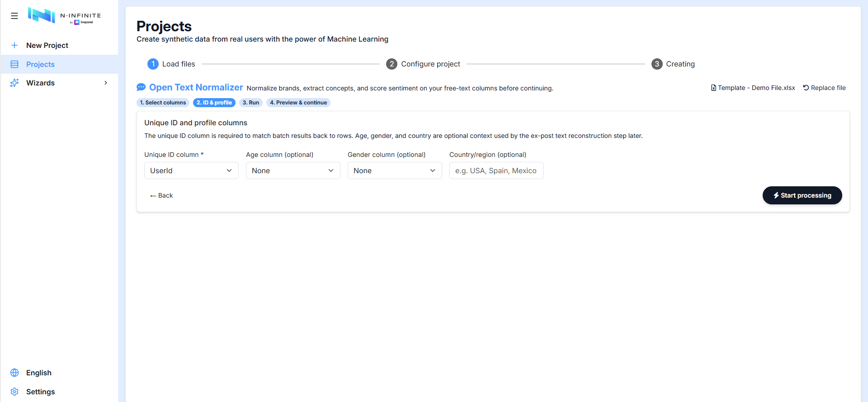Click the New Project plus icon

click(x=14, y=45)
